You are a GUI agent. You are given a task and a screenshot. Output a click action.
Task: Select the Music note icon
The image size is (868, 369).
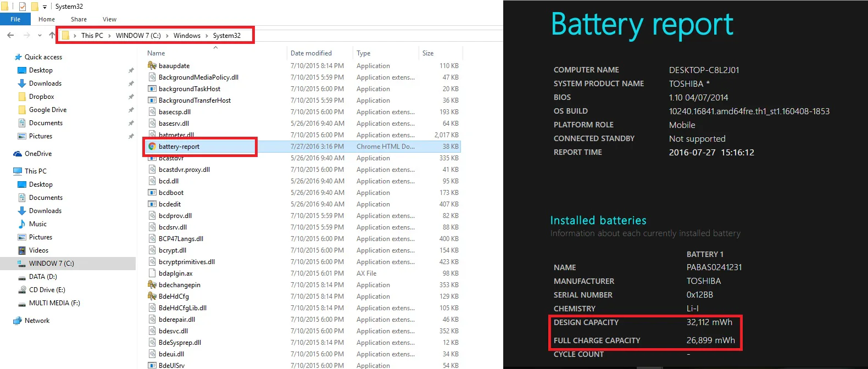22,224
